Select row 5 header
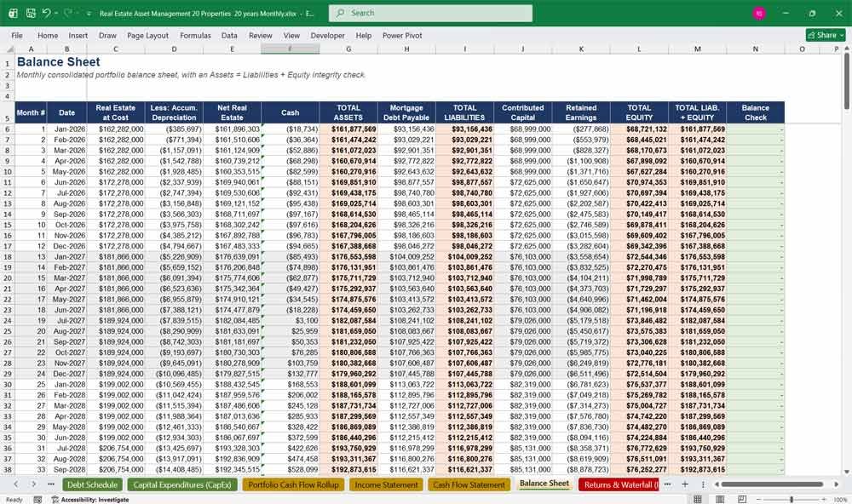This screenshot has height=504, width=852. pyautogui.click(x=8, y=112)
